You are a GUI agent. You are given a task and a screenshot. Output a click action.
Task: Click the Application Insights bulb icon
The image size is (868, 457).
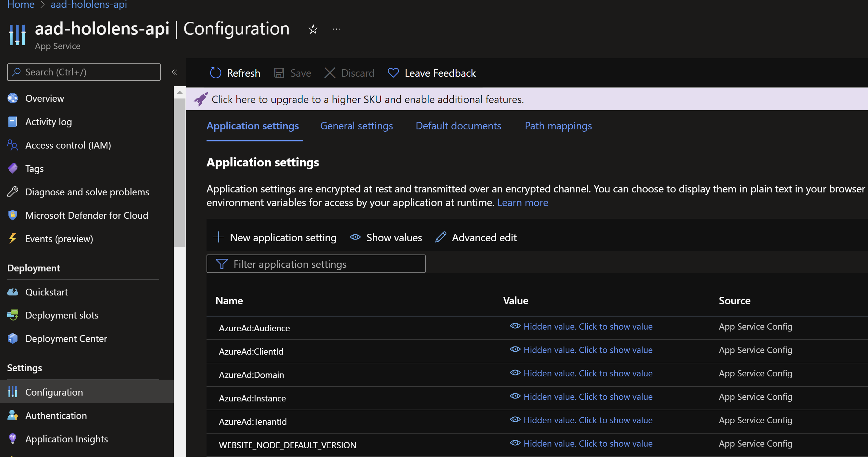click(12, 439)
